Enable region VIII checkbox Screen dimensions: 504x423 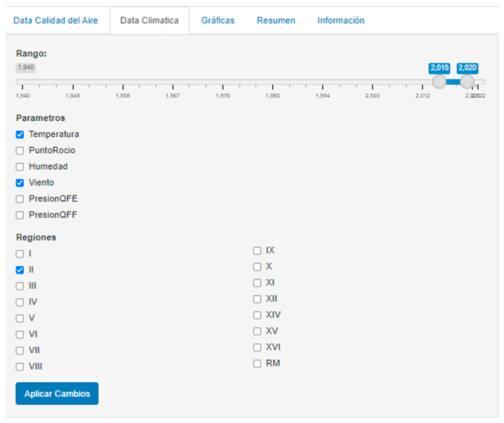[x=20, y=367]
